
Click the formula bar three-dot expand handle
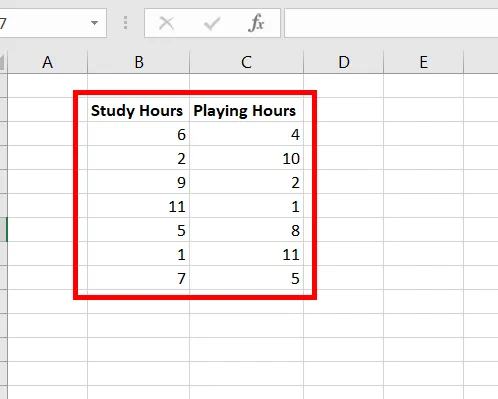pyautogui.click(x=125, y=23)
